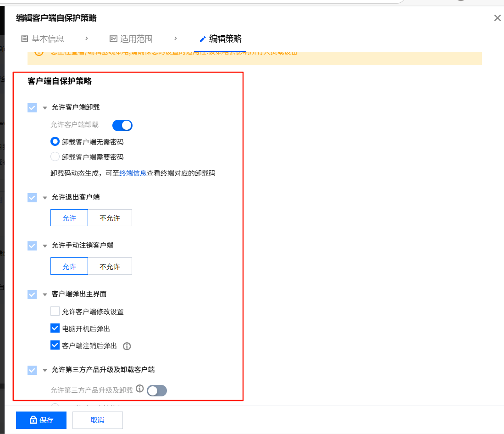Click the 取消 button
This screenshot has height=434, width=504.
97,420
